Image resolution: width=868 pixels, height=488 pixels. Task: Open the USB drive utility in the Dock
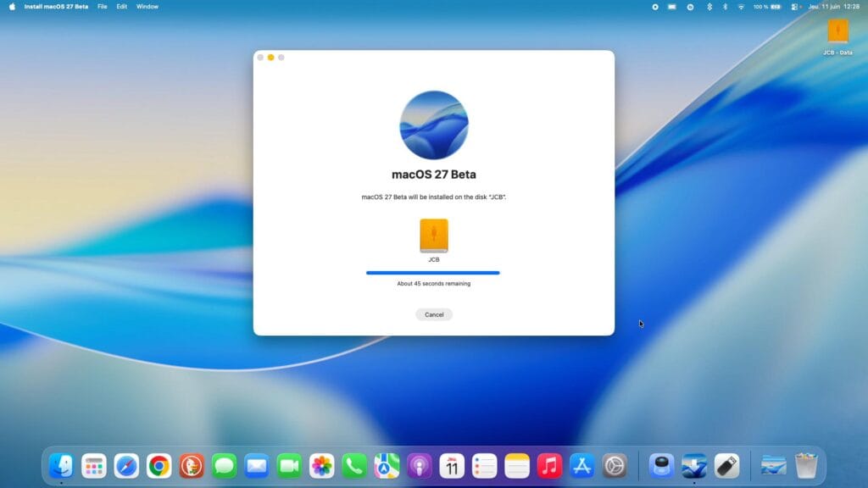(x=726, y=466)
